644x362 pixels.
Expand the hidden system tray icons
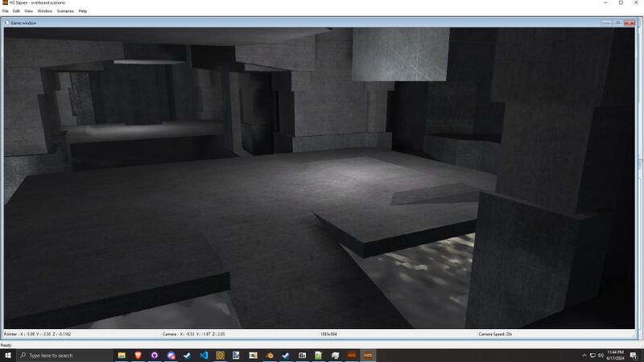coord(584,355)
